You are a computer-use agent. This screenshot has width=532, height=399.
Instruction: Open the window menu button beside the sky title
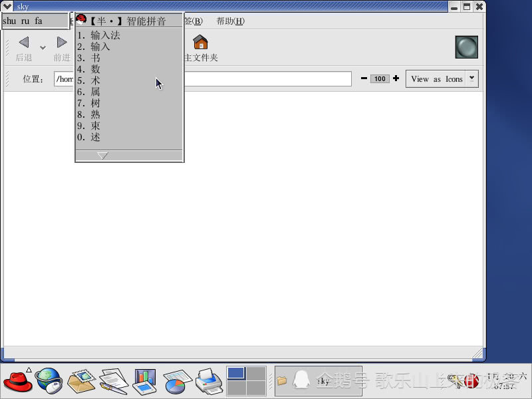(7, 6)
